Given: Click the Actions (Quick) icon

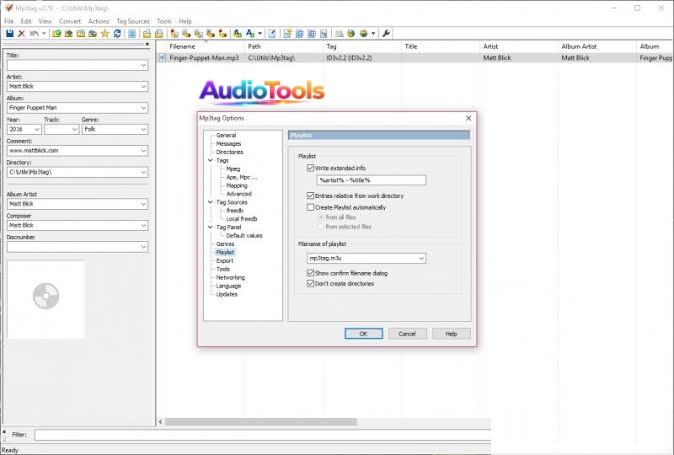Looking at the screenshot, I should click(250, 34).
